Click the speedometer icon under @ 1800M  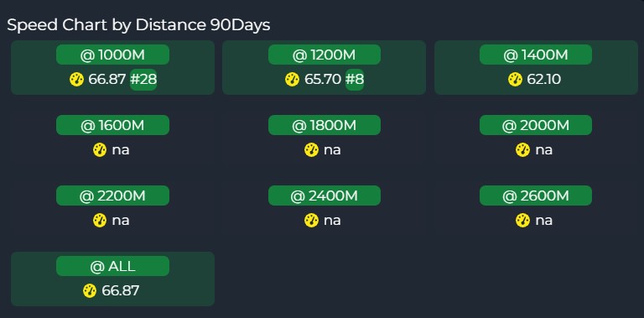[311, 150]
